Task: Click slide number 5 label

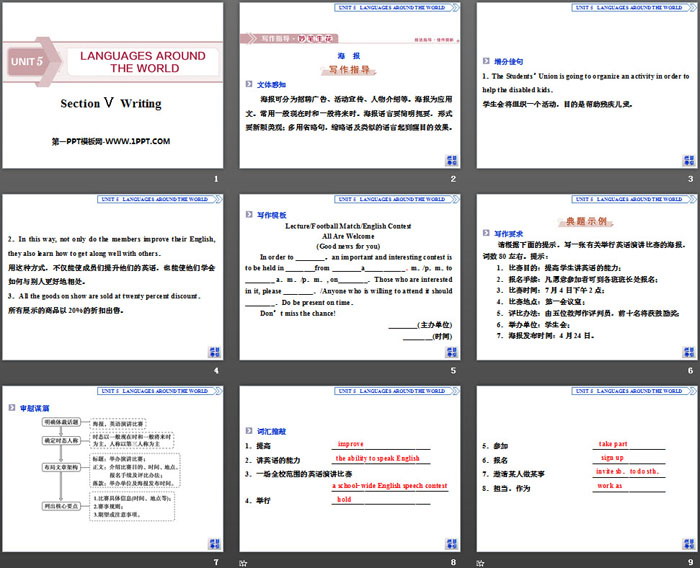Action: coord(453,371)
